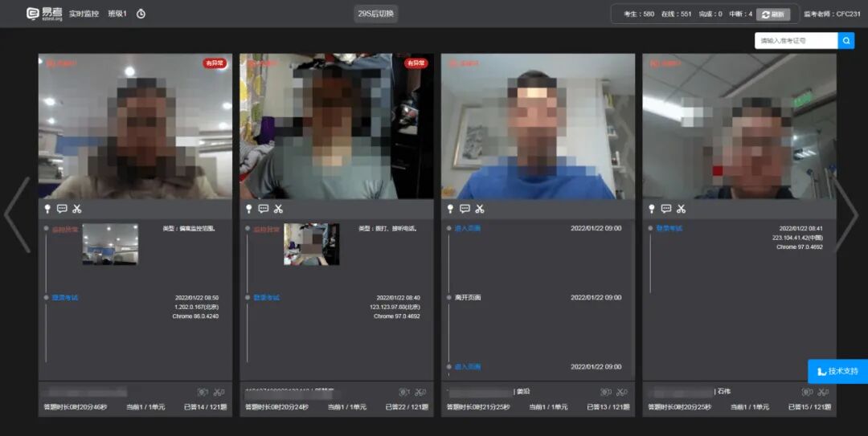Select the 班级1 header item
Image resolution: width=868 pixels, height=436 pixels.
tap(117, 14)
